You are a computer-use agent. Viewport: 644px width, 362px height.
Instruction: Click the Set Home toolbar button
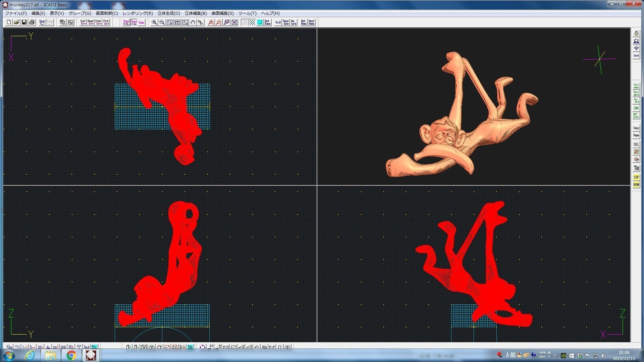pos(304,22)
